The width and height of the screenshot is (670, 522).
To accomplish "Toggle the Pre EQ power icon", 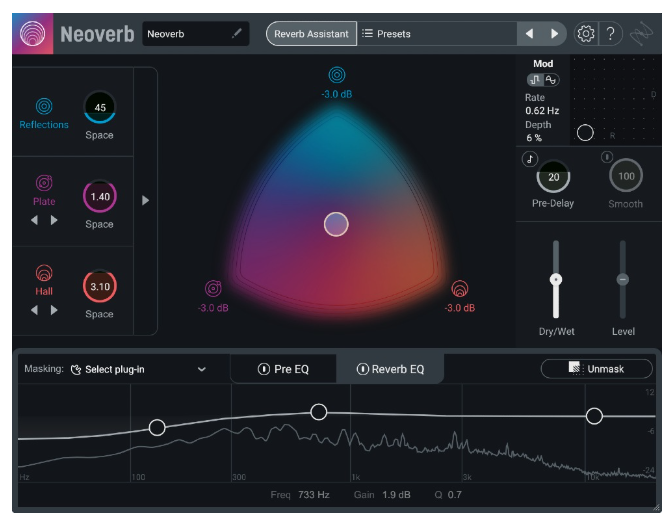I will 264,369.
